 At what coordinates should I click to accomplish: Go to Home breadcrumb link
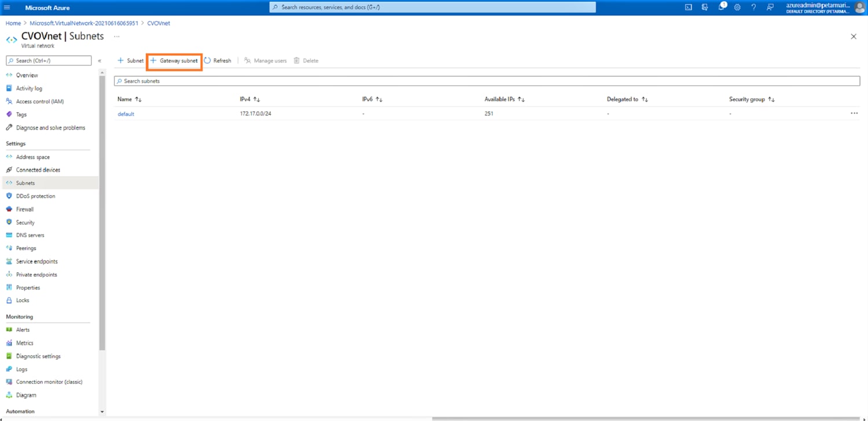[13, 23]
